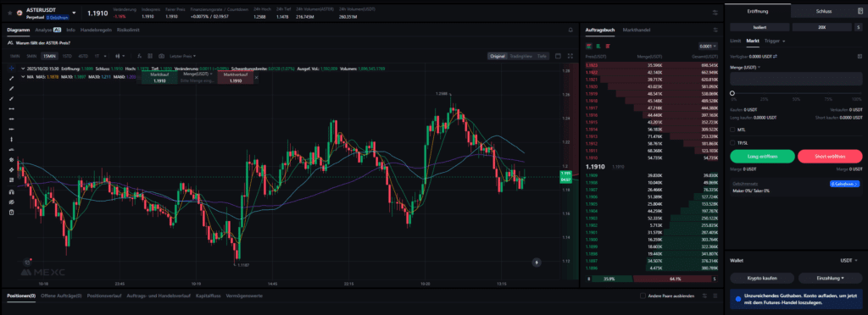
Task: Open Warum fällt der ASTER-Preis link
Action: tap(42, 42)
